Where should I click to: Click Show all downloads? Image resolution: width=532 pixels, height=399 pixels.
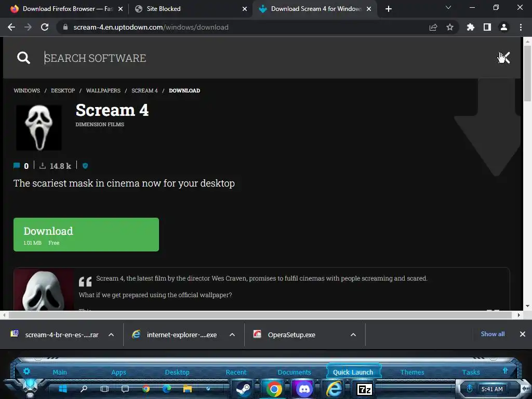(493, 334)
